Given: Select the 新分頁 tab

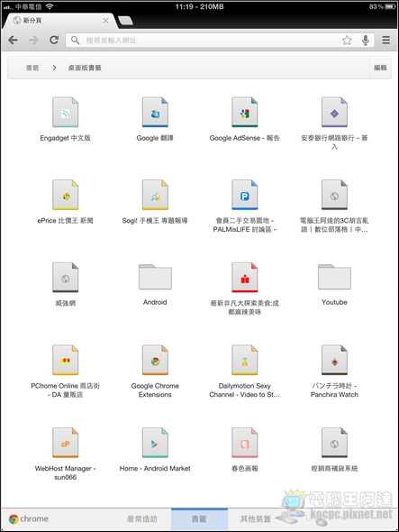Looking at the screenshot, I should (x=60, y=21).
